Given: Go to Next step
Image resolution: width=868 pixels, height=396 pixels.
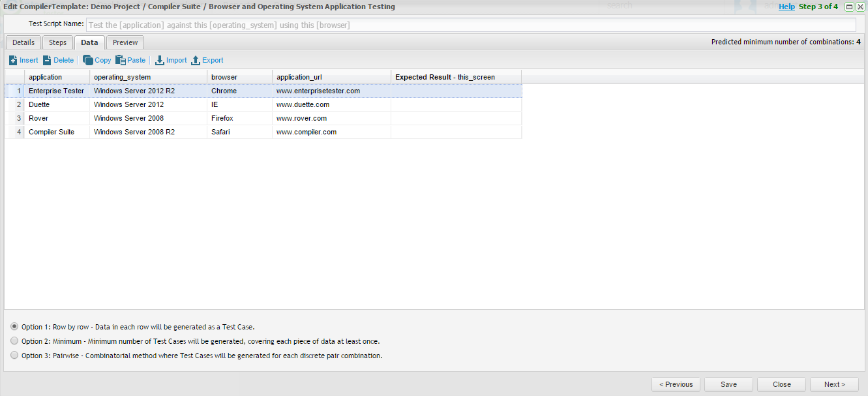Looking at the screenshot, I should click(x=834, y=384).
